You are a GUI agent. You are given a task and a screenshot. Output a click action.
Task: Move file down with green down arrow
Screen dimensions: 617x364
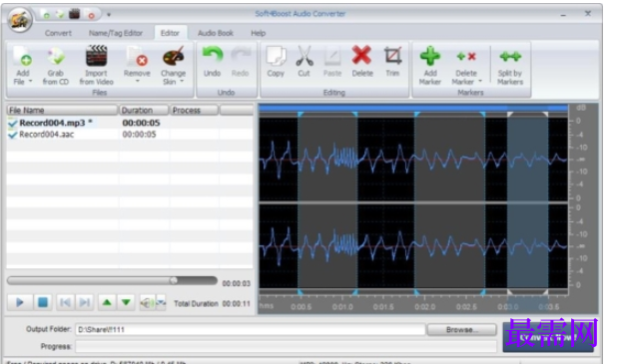126,302
